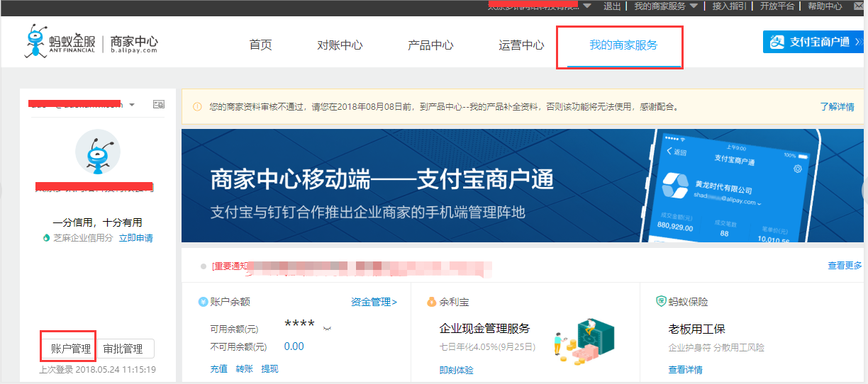Viewport: 868px width, 384px height.
Task: Open 帮助中心 link
Action: click(825, 6)
